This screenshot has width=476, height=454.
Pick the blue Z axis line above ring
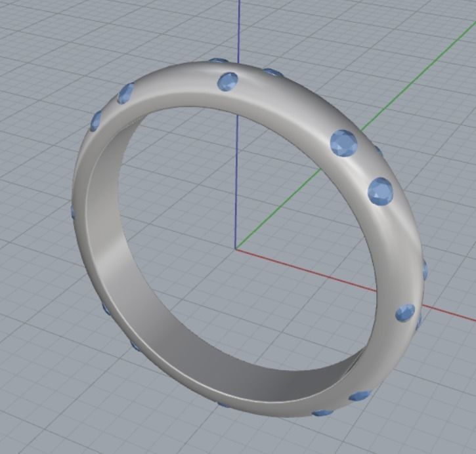239,32
